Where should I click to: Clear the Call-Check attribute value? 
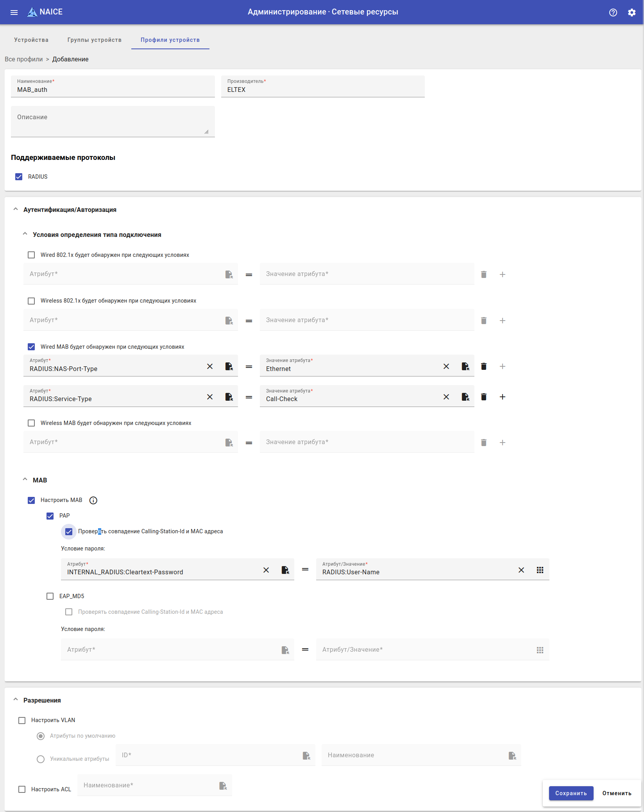click(x=446, y=397)
